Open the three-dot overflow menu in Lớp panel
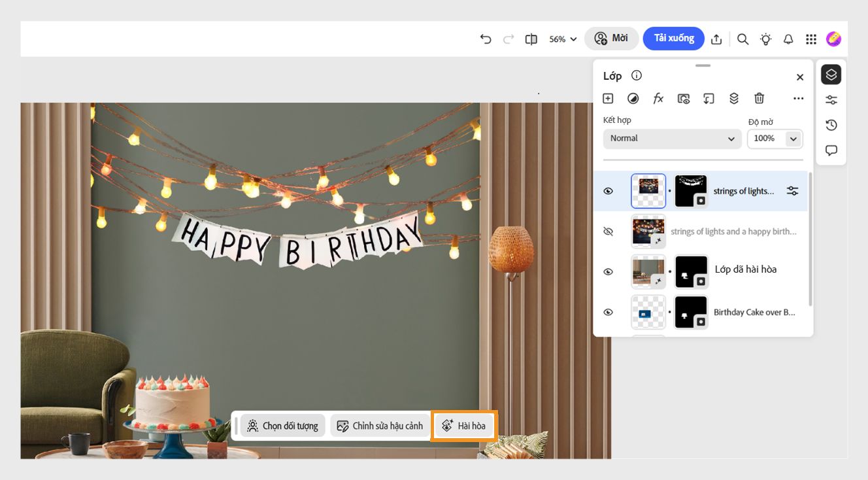This screenshot has height=480, width=868. pyautogui.click(x=798, y=98)
